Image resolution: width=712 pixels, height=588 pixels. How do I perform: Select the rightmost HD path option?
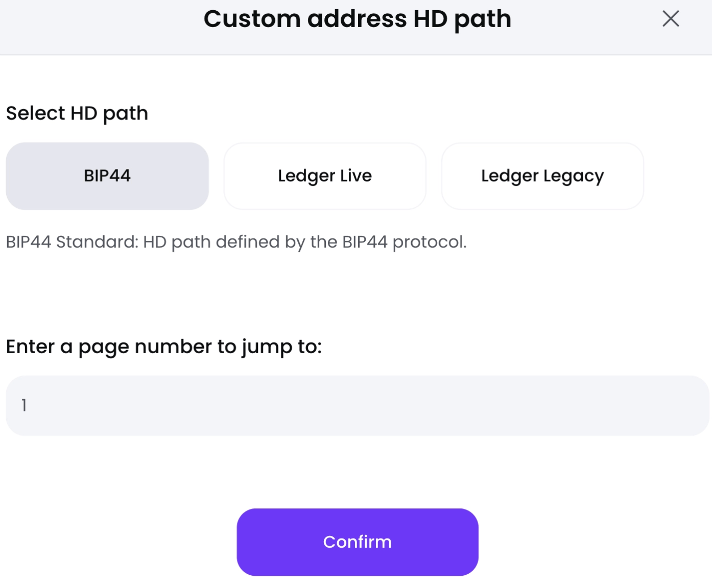coord(542,176)
